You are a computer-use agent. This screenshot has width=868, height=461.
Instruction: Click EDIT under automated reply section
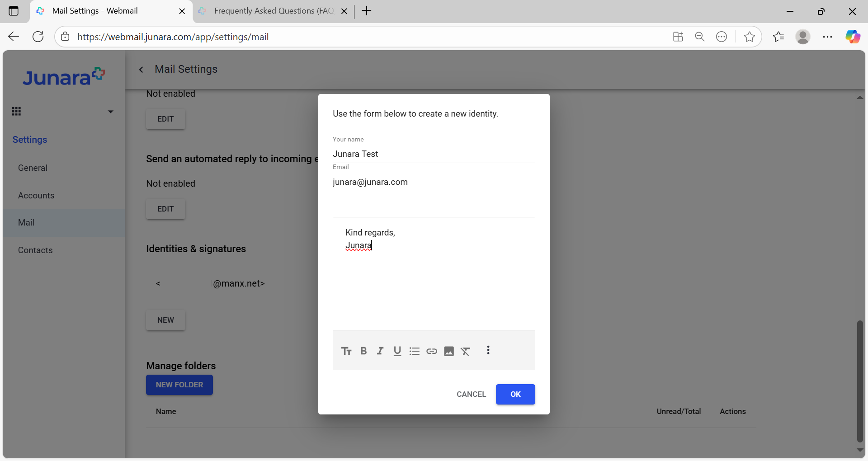click(x=165, y=209)
